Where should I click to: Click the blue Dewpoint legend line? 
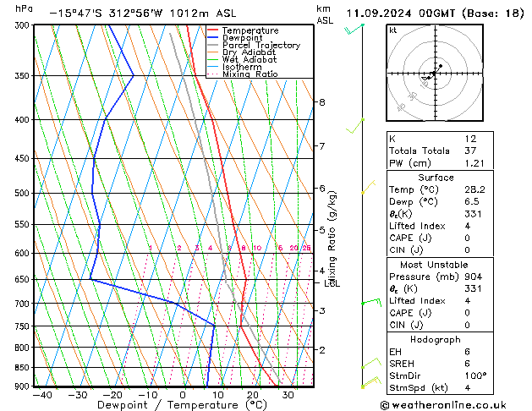click(x=213, y=38)
